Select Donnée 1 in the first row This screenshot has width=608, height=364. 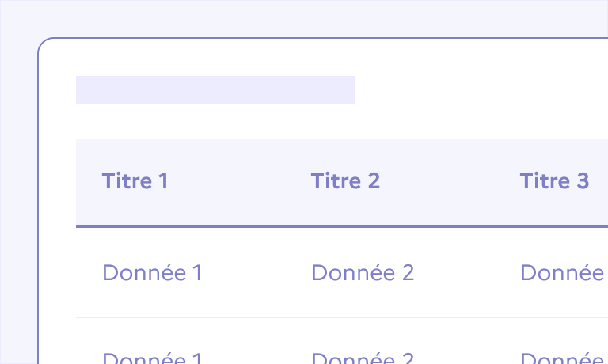[x=152, y=273]
